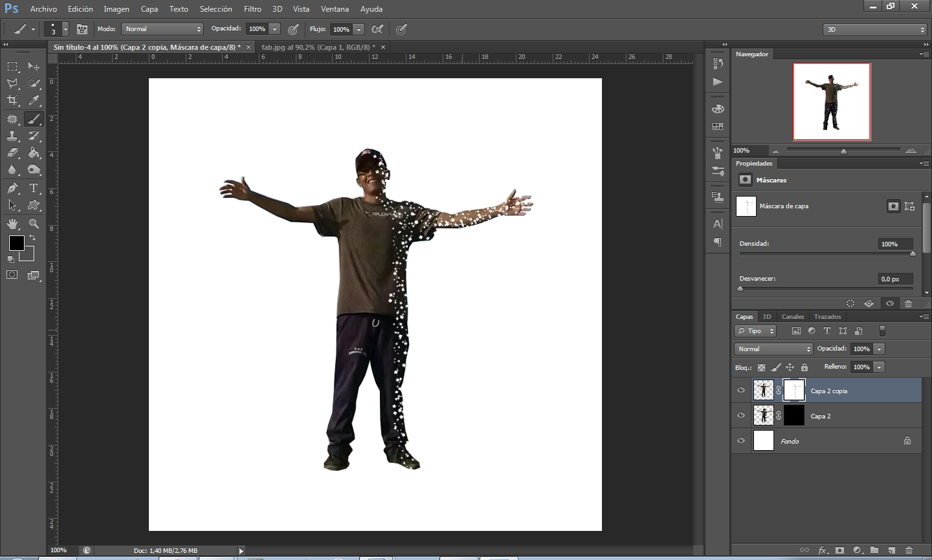Select the Eraser tool
The image size is (932, 560).
(12, 153)
